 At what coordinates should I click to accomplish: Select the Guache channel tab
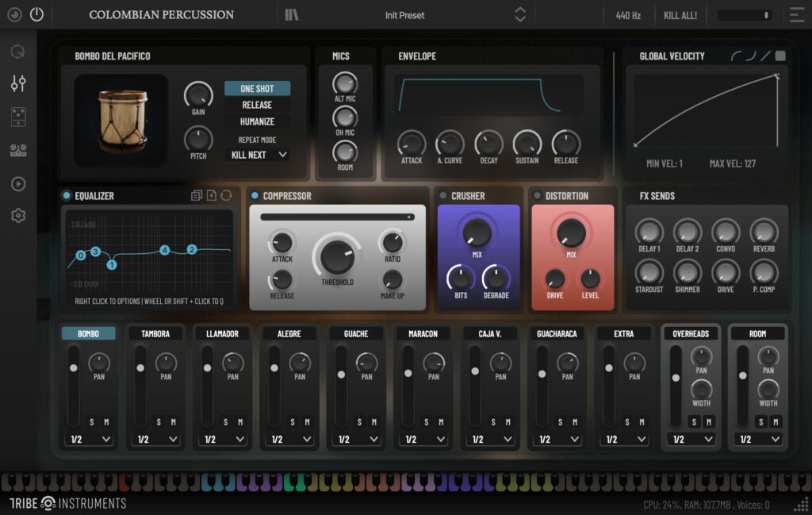click(356, 333)
